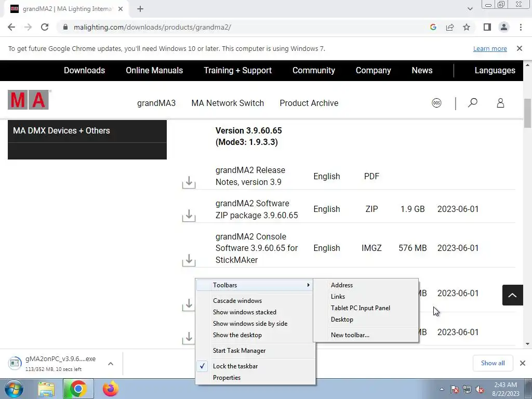This screenshot has height=399, width=532.
Task: Go to MA Network Switch
Action: pyautogui.click(x=228, y=103)
